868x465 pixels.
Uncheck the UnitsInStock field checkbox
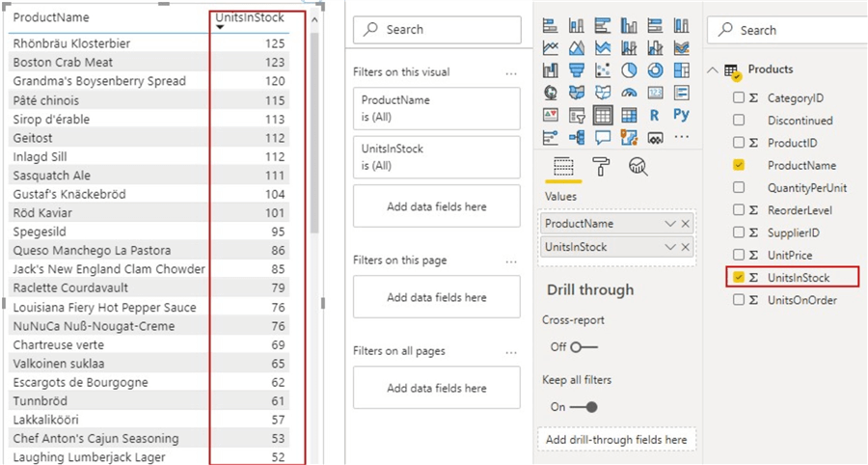tap(739, 278)
